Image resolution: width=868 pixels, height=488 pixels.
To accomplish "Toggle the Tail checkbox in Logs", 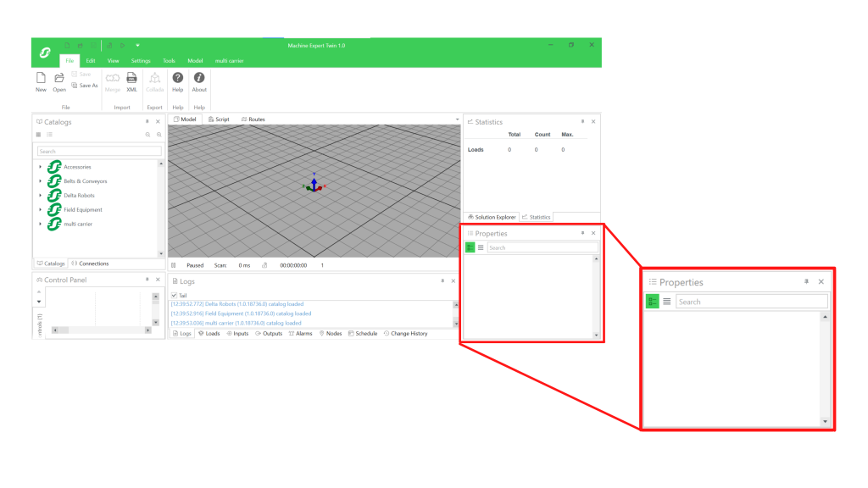I will coord(174,296).
